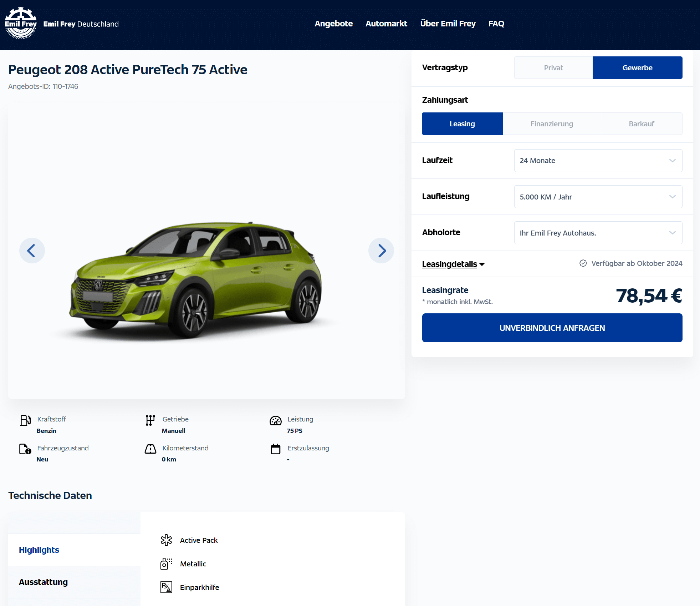Open the Laufleistung 5.000 KM dropdown
Image resolution: width=700 pixels, height=606 pixels.
[598, 197]
